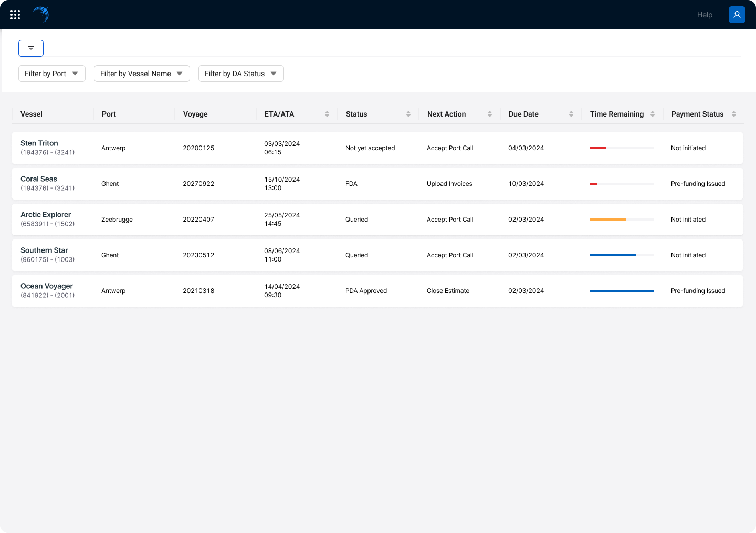Open the Sten Triton vessel row
Image resolution: width=756 pixels, height=533 pixels.
coord(377,148)
